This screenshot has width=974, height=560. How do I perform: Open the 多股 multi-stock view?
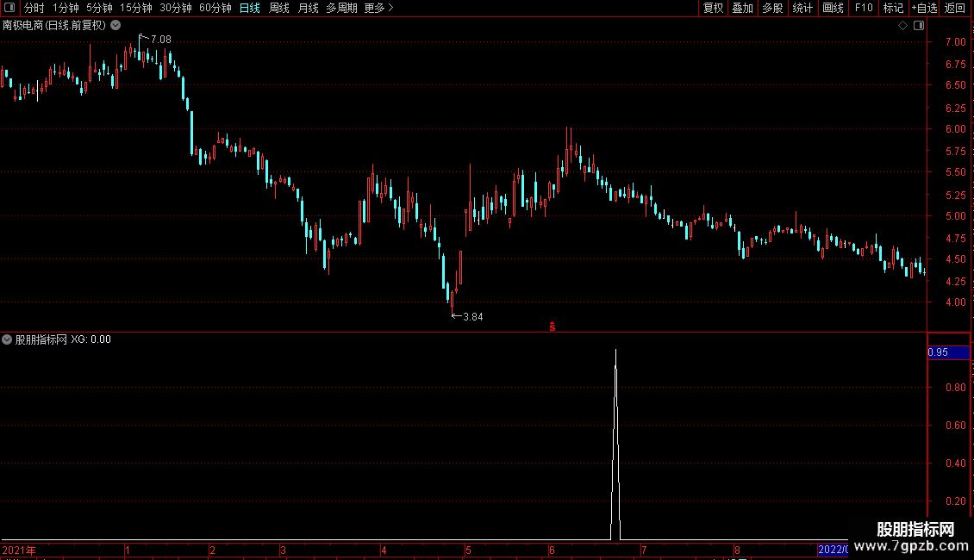coord(772,8)
